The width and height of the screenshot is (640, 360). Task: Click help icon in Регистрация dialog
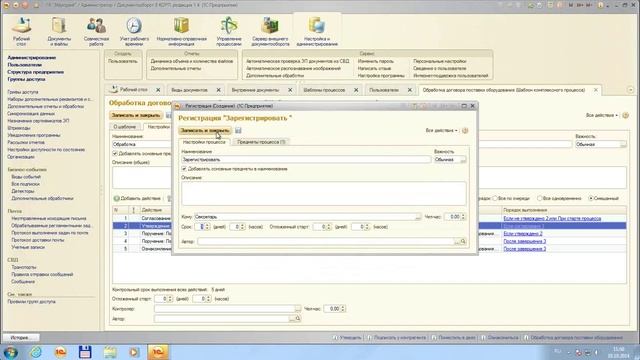(464, 131)
